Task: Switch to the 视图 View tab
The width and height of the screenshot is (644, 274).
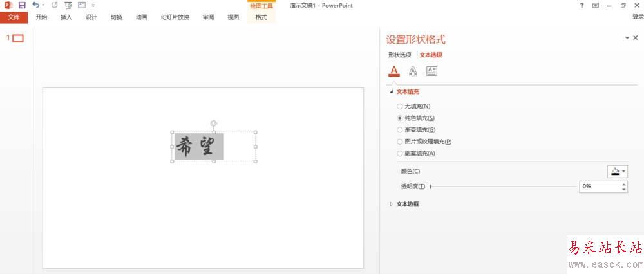Action: [233, 17]
